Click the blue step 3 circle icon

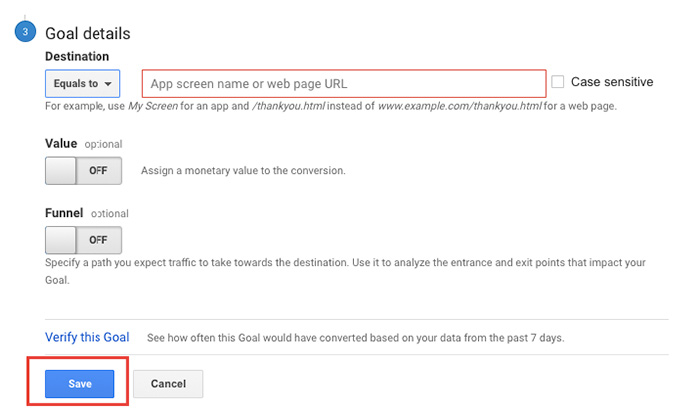(x=25, y=31)
